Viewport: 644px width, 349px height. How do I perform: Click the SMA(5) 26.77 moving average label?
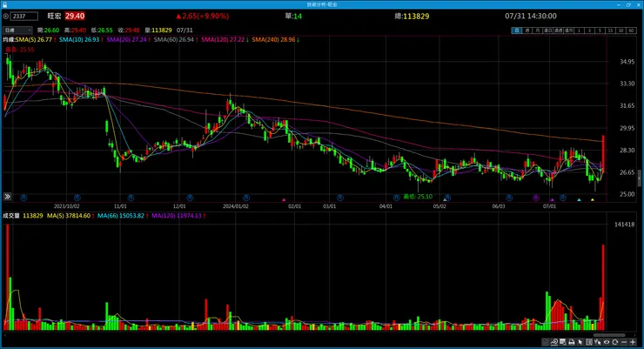[x=36, y=40]
